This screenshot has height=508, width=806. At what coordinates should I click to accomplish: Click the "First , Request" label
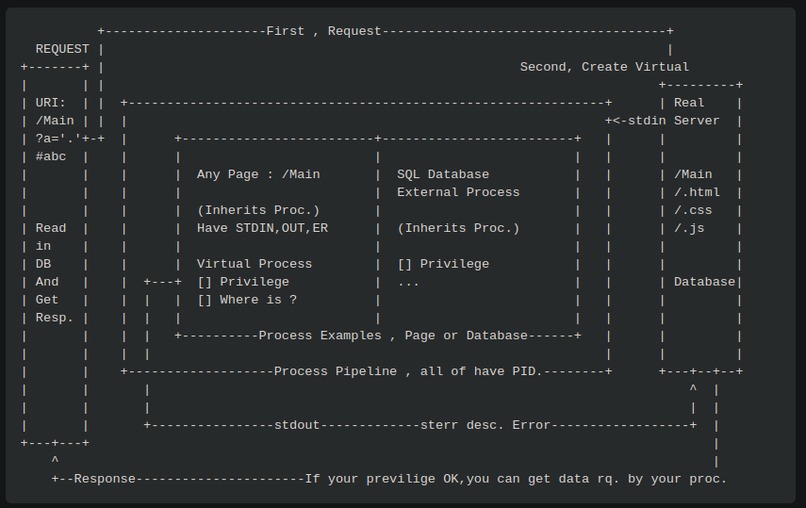coord(323,31)
